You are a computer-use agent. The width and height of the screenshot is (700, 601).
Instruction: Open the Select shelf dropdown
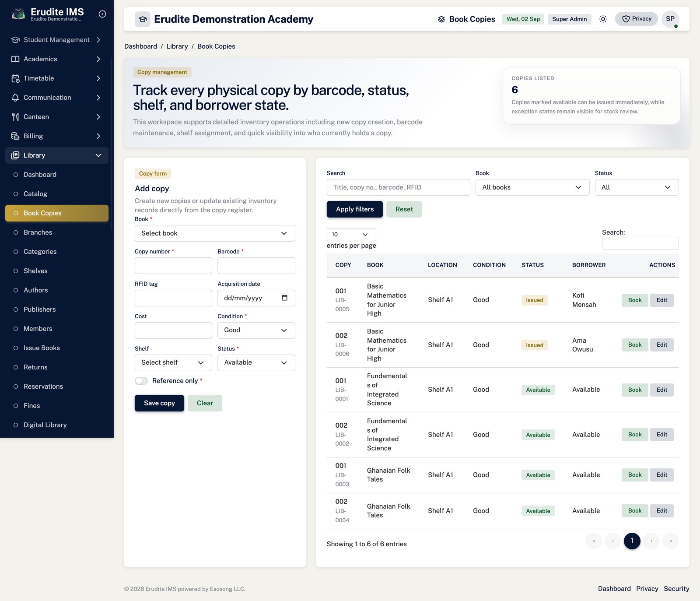[173, 363]
